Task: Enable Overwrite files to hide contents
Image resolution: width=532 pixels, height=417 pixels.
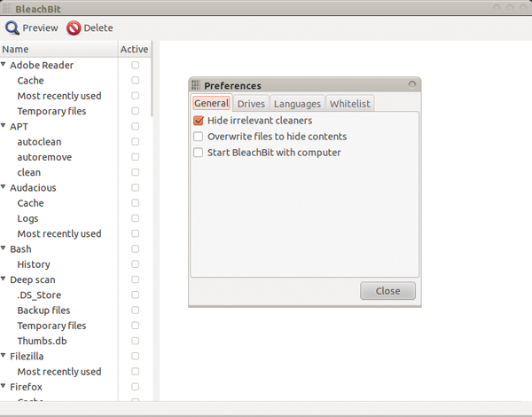Action: (198, 137)
